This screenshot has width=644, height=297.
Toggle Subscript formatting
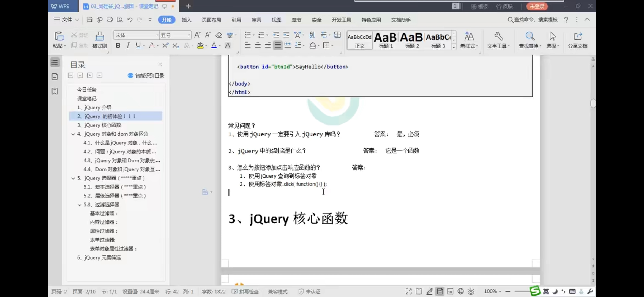tap(176, 46)
